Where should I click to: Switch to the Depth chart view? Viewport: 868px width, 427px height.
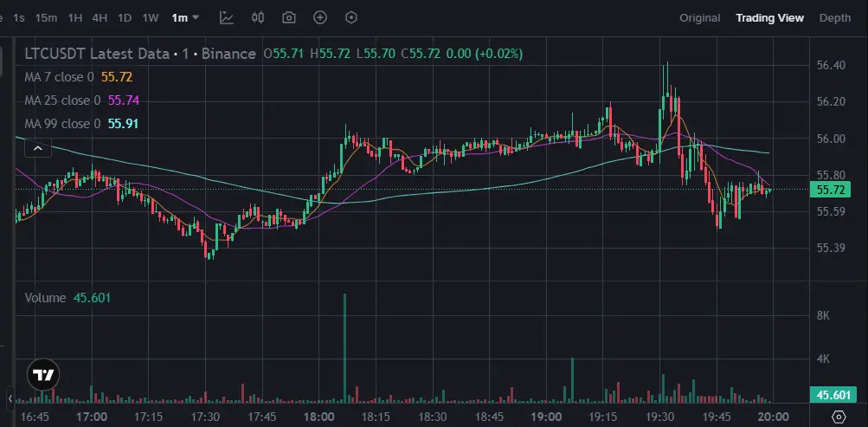click(x=835, y=17)
